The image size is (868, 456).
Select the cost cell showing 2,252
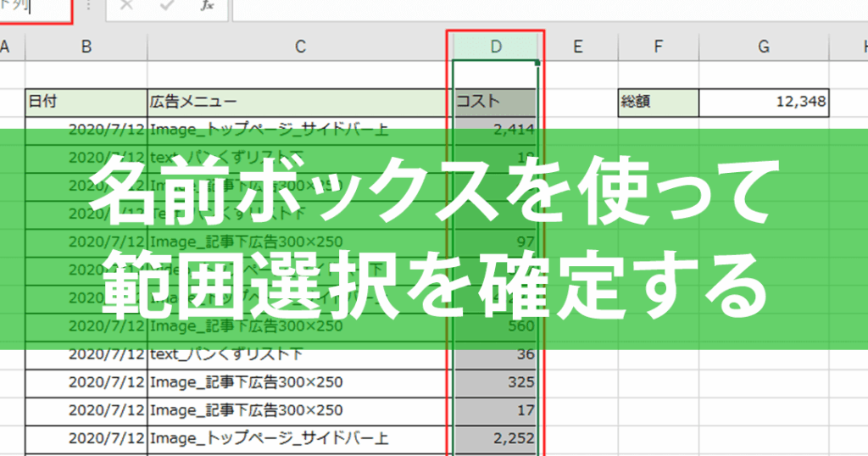point(495,439)
